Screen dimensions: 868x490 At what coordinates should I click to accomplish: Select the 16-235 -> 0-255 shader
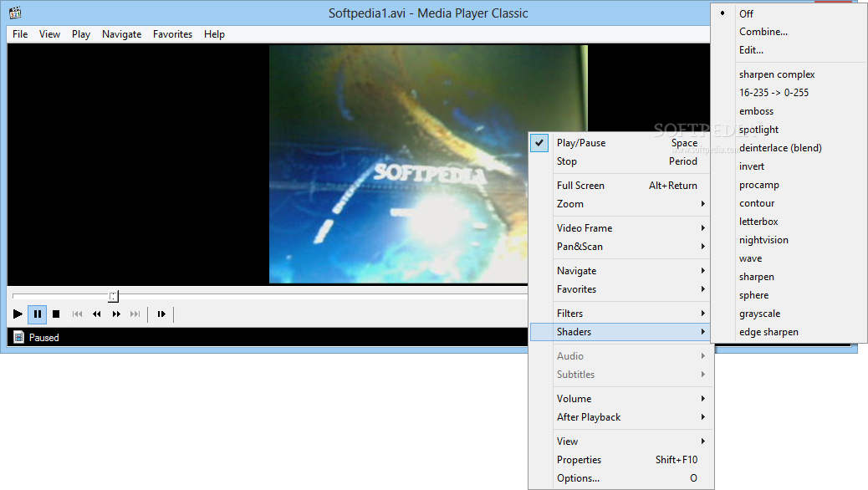click(789, 93)
